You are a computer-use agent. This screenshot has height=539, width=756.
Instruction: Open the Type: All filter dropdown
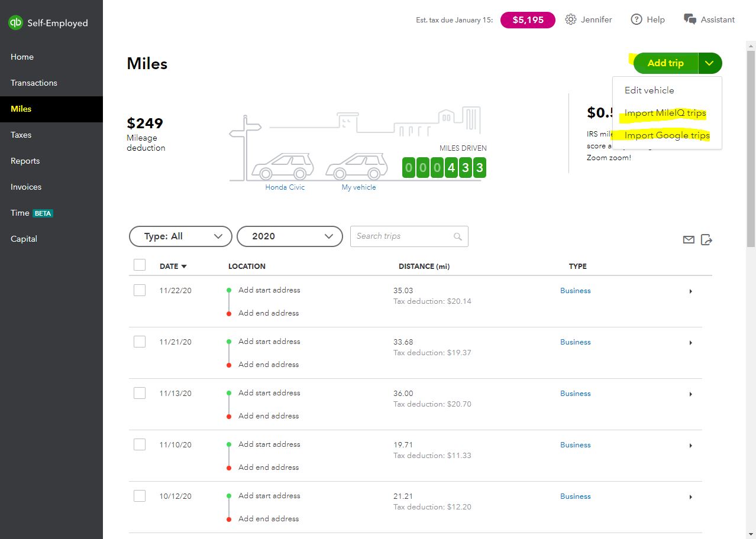180,236
